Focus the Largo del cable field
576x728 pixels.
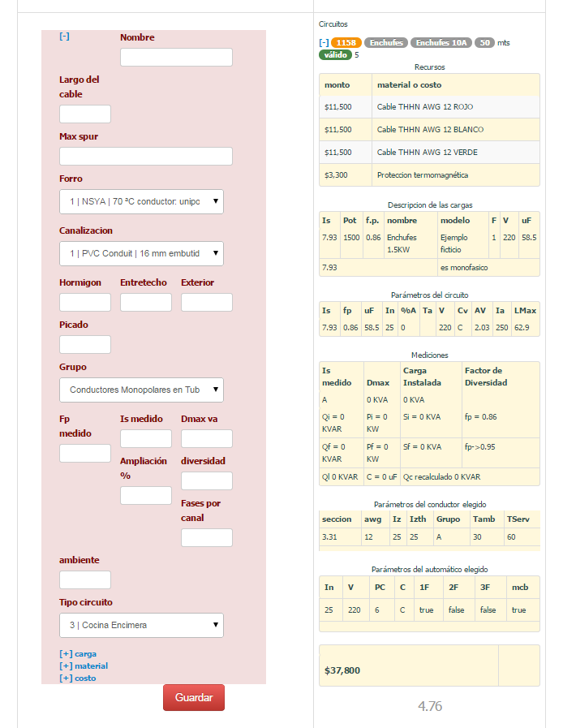coord(85,114)
